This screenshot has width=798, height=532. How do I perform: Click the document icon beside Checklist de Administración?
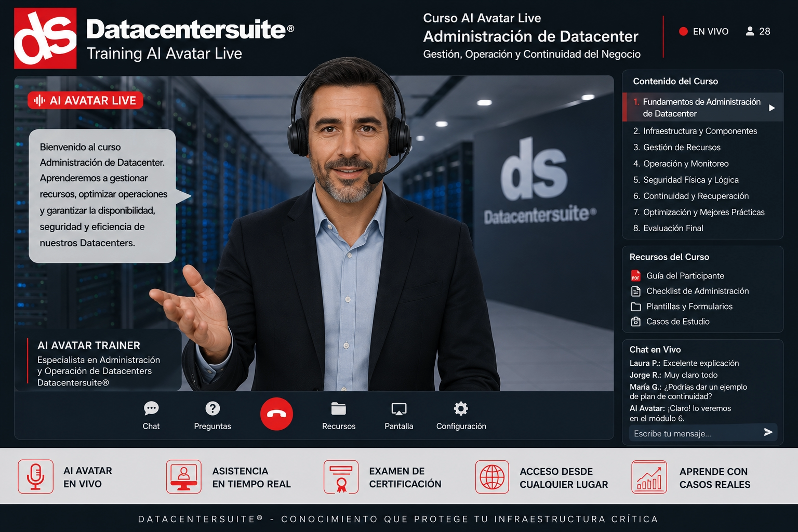[635, 291]
